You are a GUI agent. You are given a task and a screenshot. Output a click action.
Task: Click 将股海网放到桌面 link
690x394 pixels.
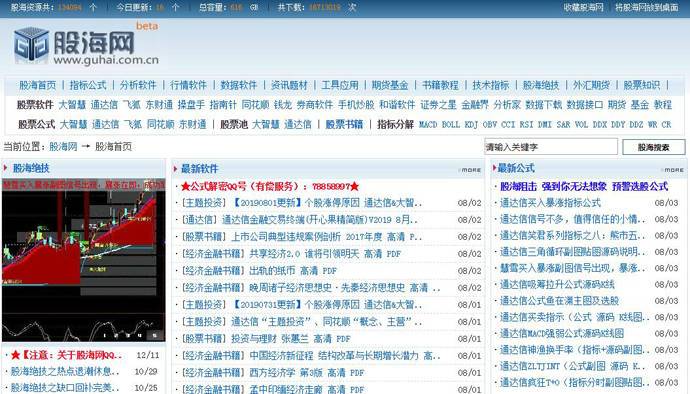[x=646, y=7]
